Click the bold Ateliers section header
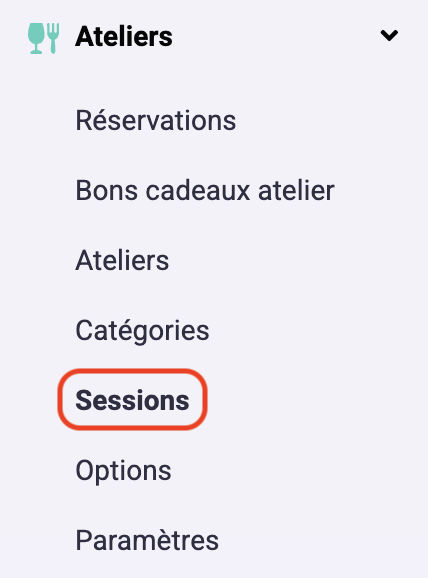This screenshot has height=578, width=428. pos(124,36)
